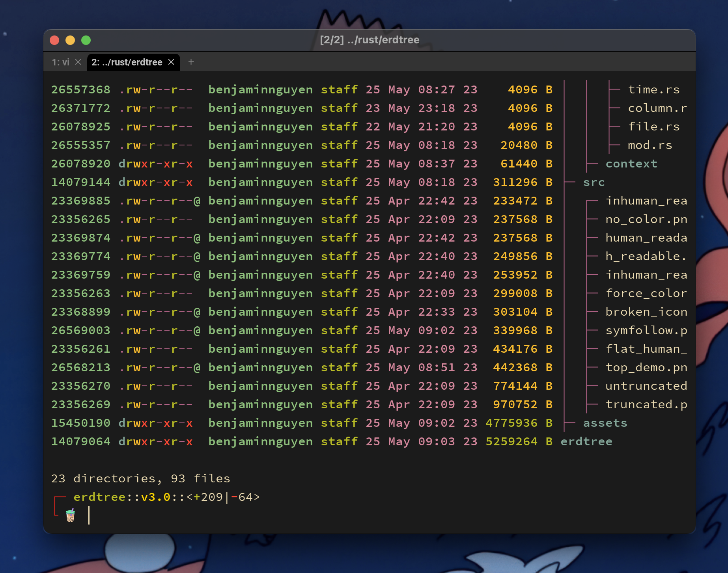Click inode number 23369885
This screenshot has width=728, height=573.
point(81,201)
